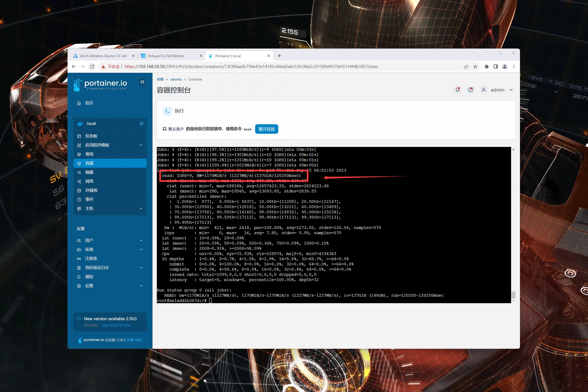588x392 pixels.
Task: Click the 不安全 security warning indicator
Action: pos(111,66)
